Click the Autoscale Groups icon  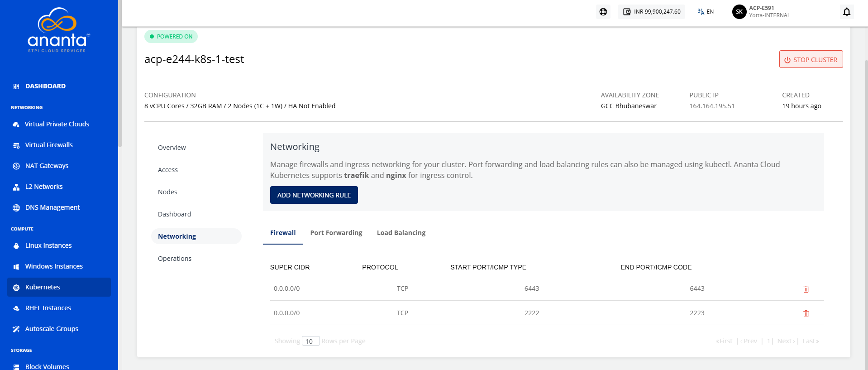pyautogui.click(x=16, y=329)
